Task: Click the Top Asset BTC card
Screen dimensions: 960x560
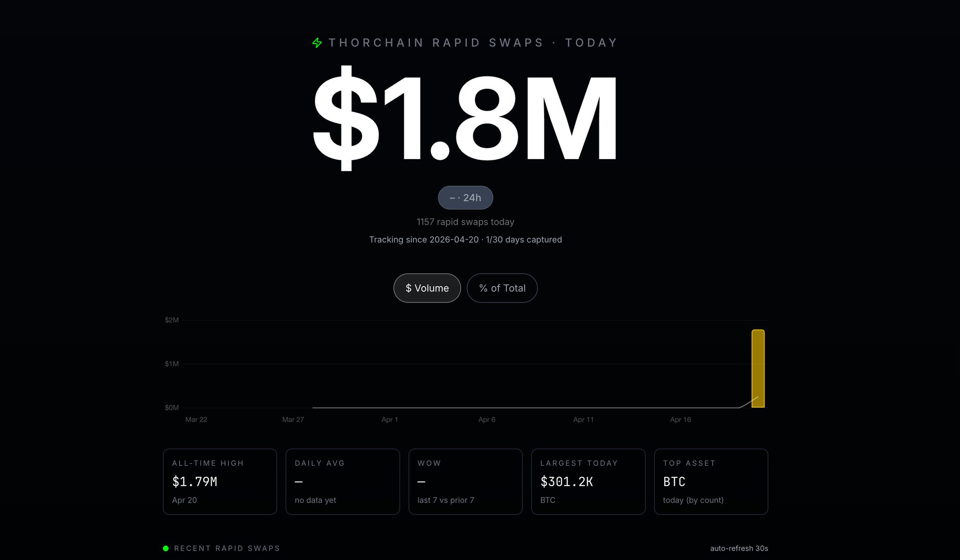Action: pos(711,481)
